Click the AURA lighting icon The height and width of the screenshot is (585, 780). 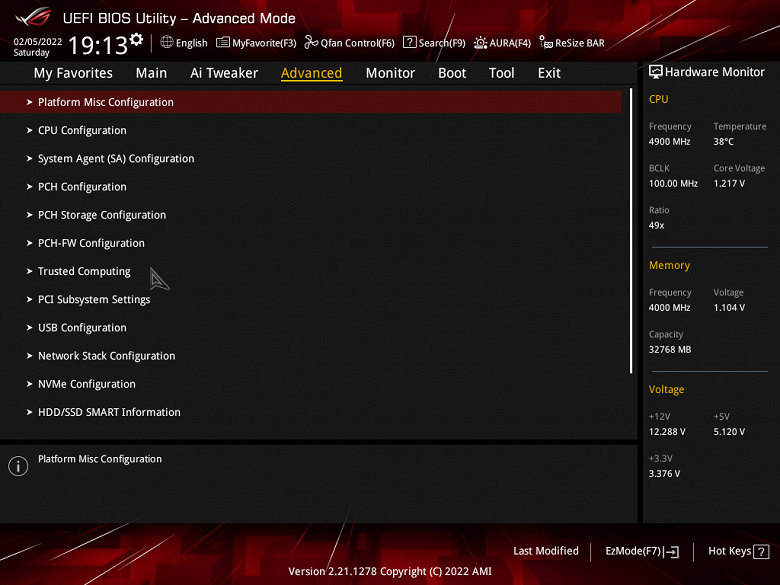(x=480, y=43)
